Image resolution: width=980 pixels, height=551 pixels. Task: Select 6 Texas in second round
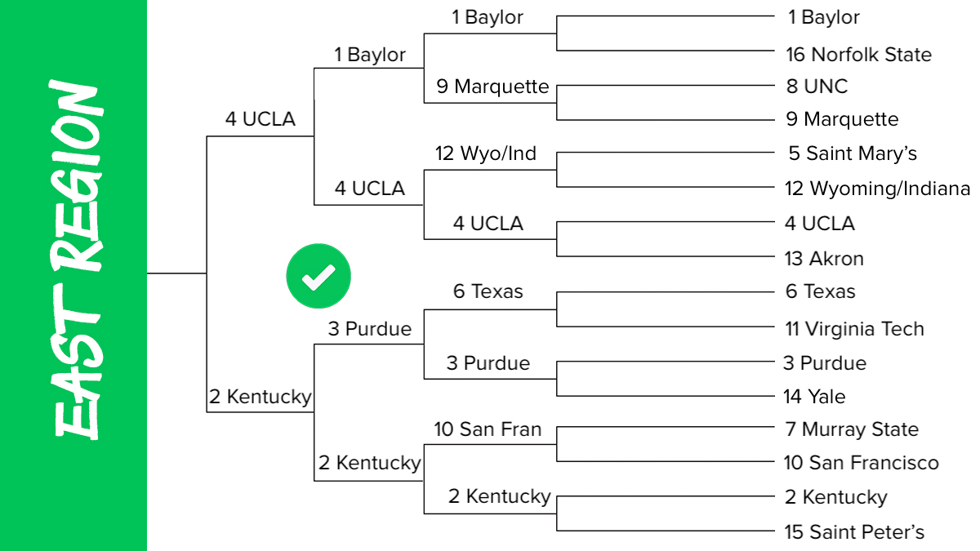488,291
